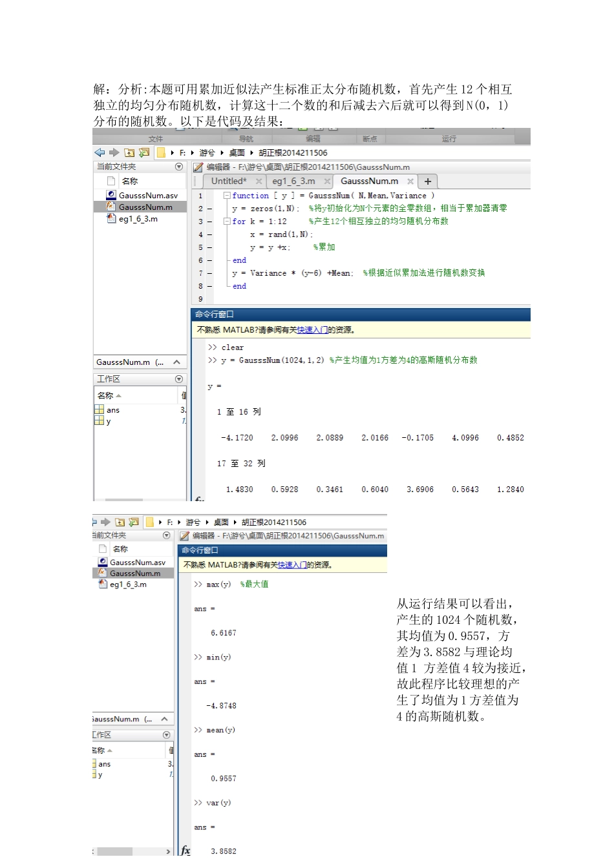
Task: Open upper 当前文件夹 panel actions dropdown
Action: point(179,167)
